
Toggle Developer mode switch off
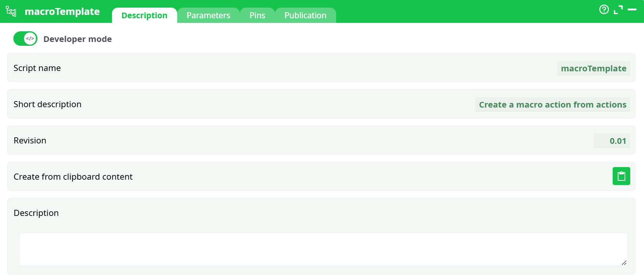[25, 39]
